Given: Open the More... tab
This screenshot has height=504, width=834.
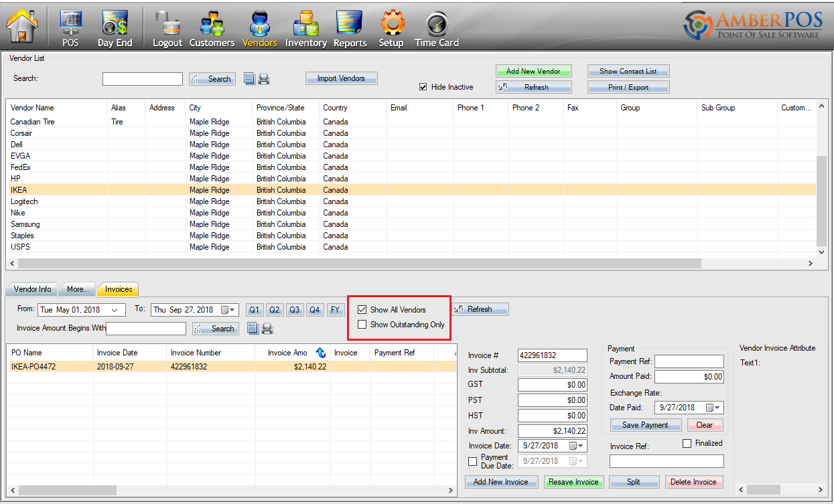Looking at the screenshot, I should tap(78, 289).
